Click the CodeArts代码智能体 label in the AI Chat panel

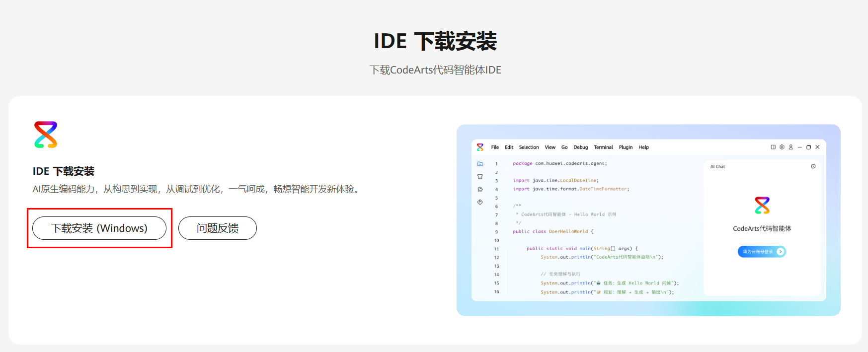click(x=762, y=229)
